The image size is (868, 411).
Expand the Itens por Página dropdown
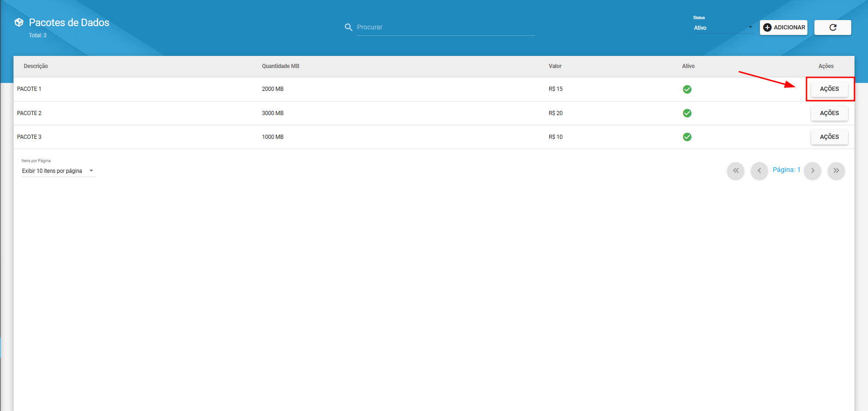[59, 171]
